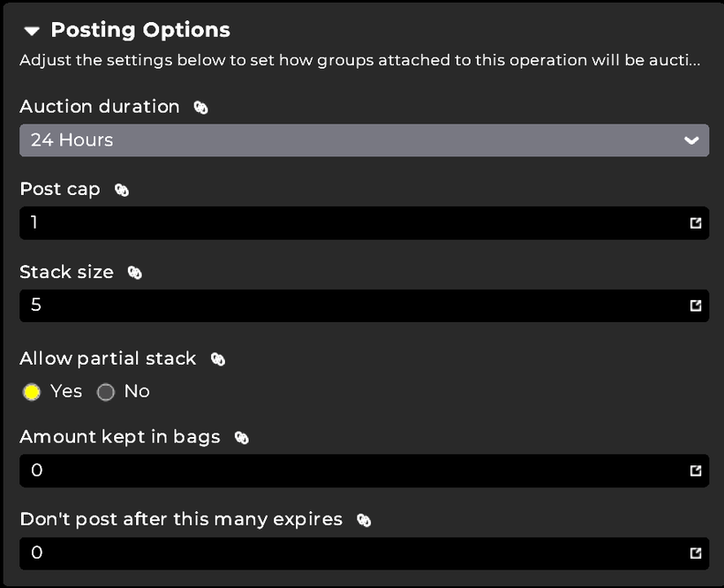
Task: Open expand icon in expires limit field
Action: [x=696, y=554]
